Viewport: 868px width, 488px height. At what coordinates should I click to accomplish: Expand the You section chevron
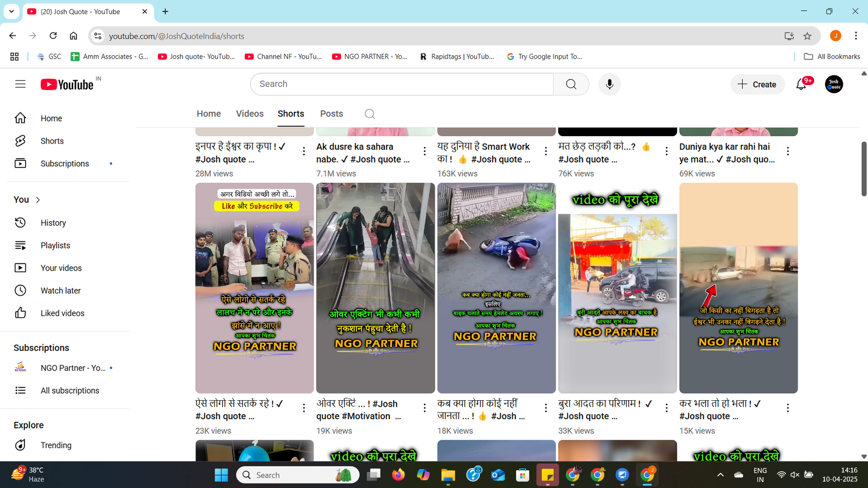pos(38,200)
